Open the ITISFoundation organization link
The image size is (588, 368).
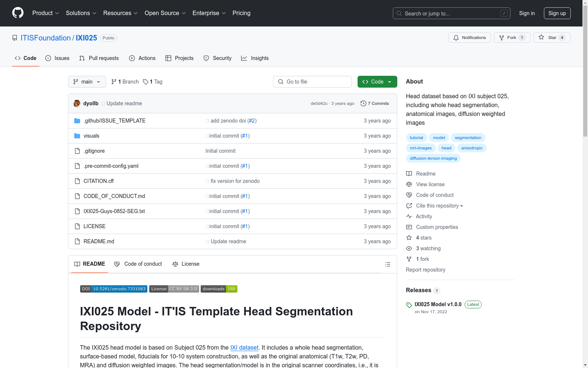point(46,38)
